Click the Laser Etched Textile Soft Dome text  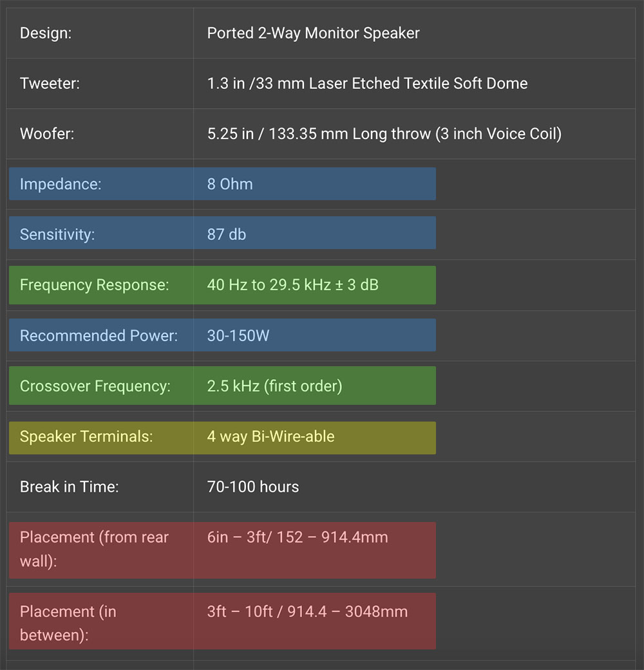(367, 84)
